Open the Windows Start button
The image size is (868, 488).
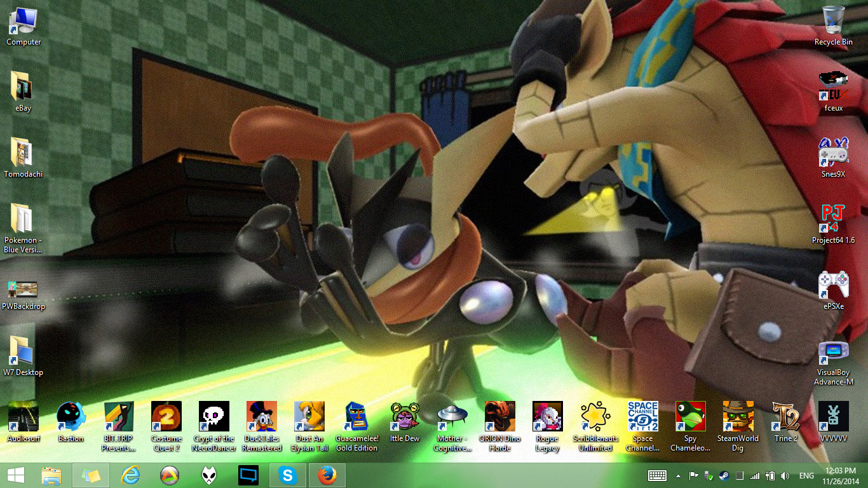coord(16,475)
